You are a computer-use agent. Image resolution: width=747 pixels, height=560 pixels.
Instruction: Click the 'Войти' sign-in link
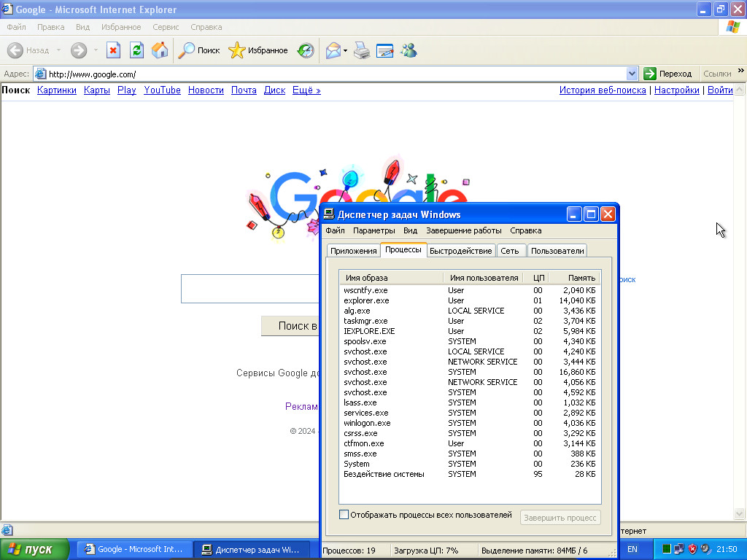coord(720,90)
